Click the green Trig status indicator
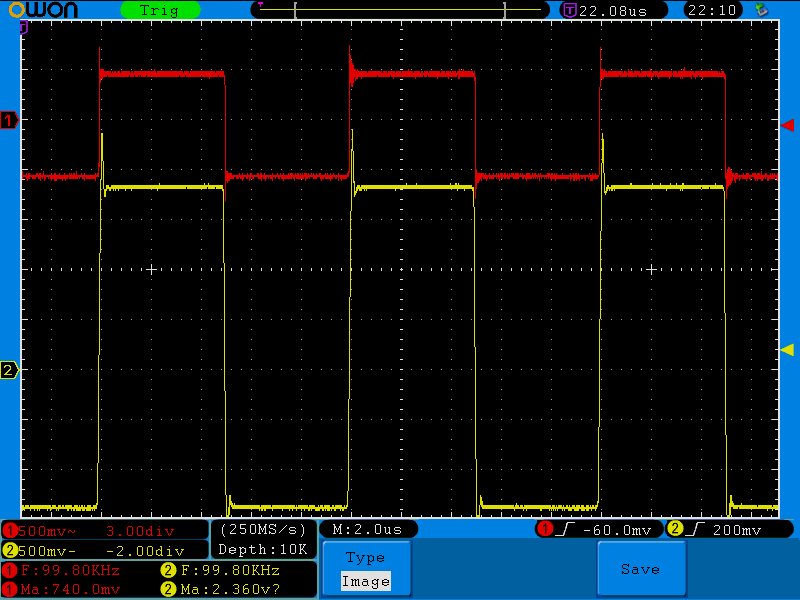Image resolution: width=800 pixels, height=600 pixels. pyautogui.click(x=160, y=10)
